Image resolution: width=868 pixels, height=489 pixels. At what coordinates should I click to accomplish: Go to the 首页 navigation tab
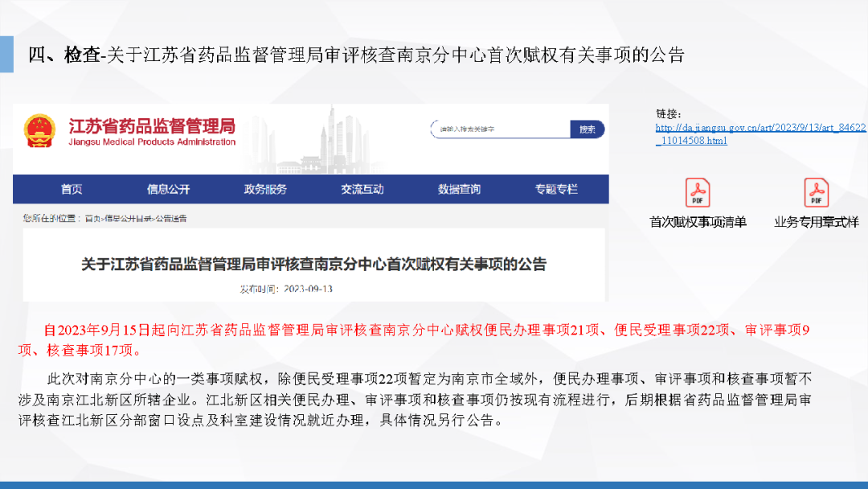tap(72, 190)
